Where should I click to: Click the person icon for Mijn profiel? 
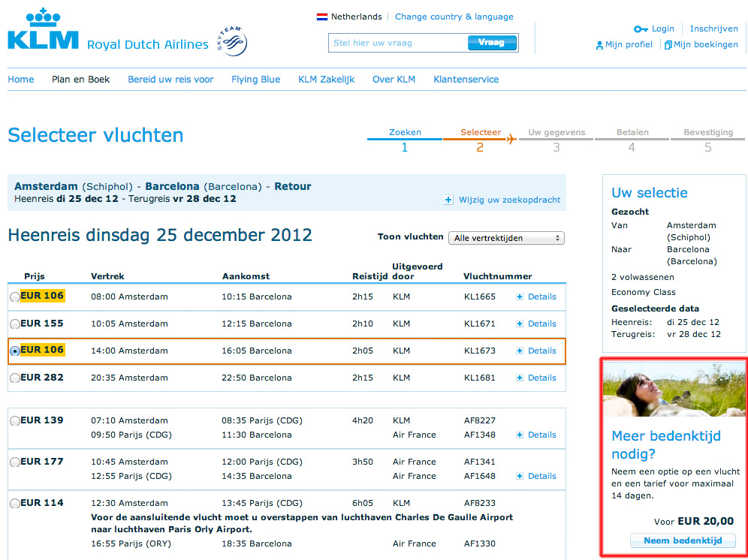599,45
